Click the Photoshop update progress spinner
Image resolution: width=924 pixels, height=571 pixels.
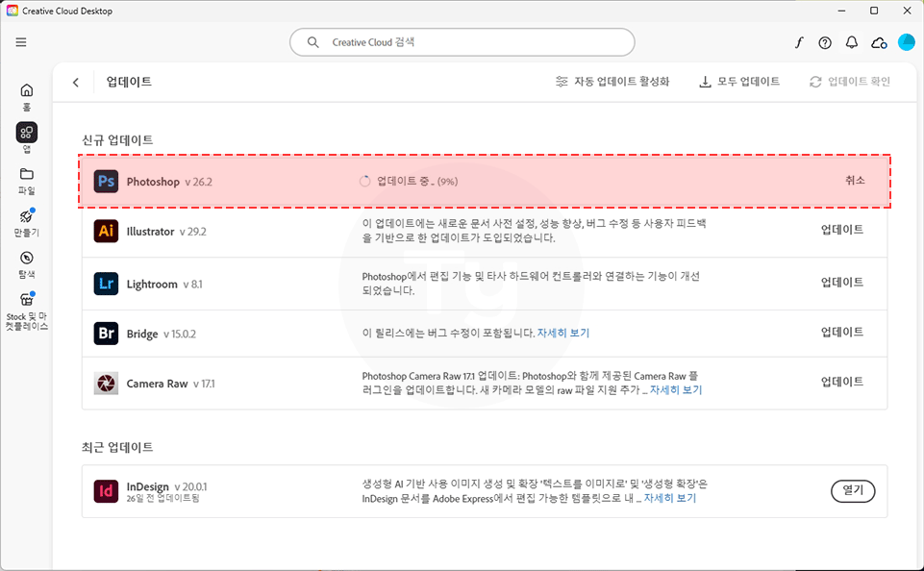pos(364,181)
